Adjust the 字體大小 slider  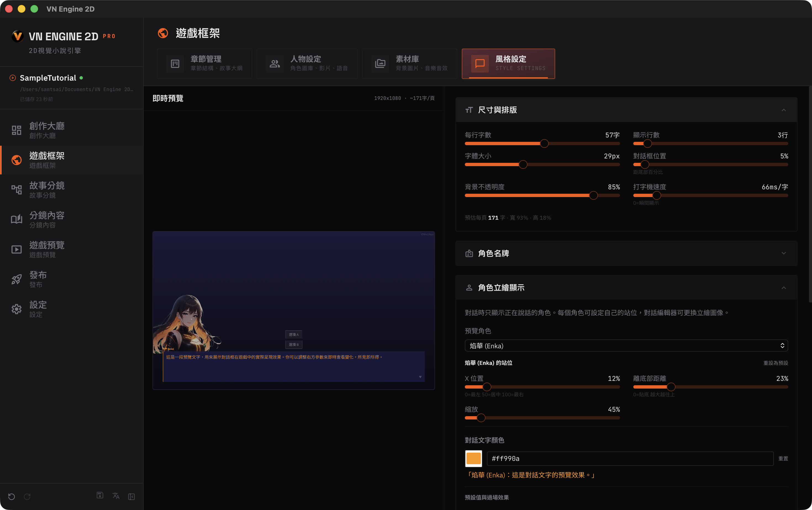(542, 164)
